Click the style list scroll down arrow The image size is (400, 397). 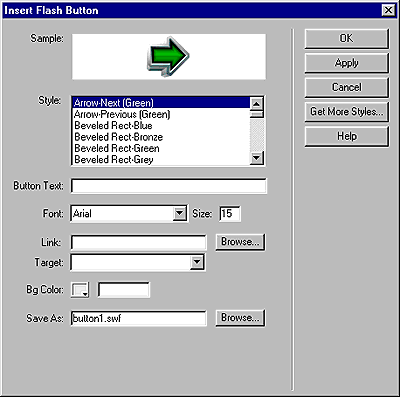(257, 158)
